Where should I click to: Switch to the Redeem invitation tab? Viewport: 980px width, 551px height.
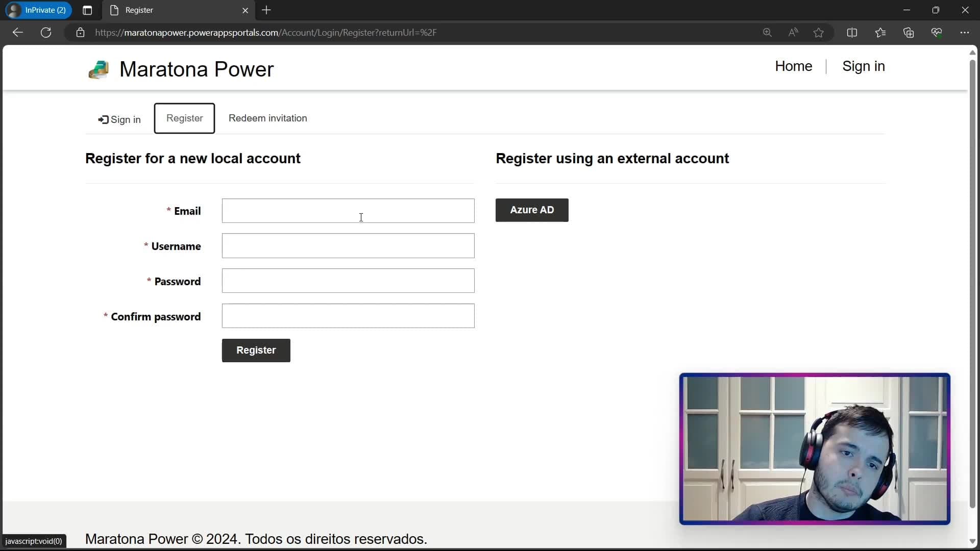pyautogui.click(x=268, y=118)
